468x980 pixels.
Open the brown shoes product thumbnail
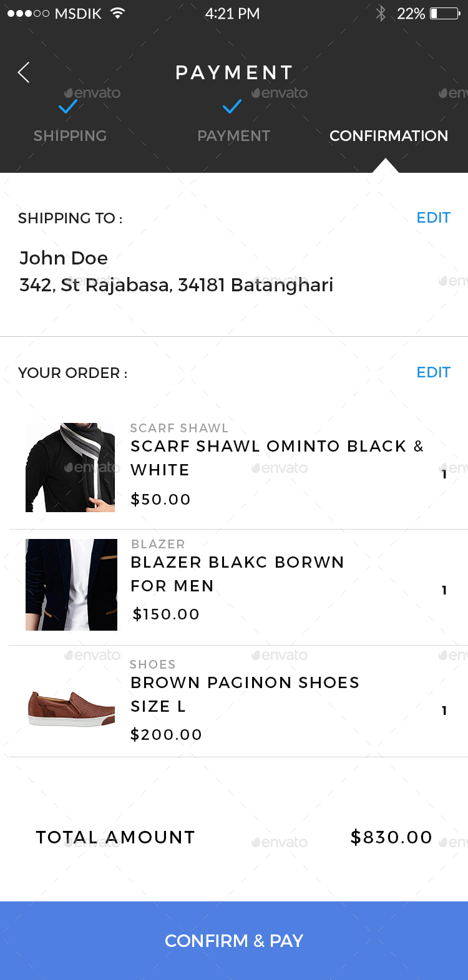[x=71, y=708]
